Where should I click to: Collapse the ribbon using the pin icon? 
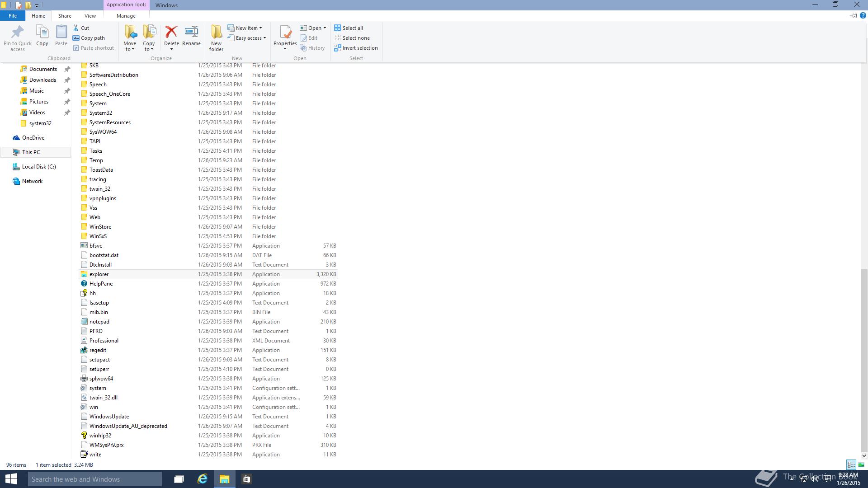click(x=853, y=15)
